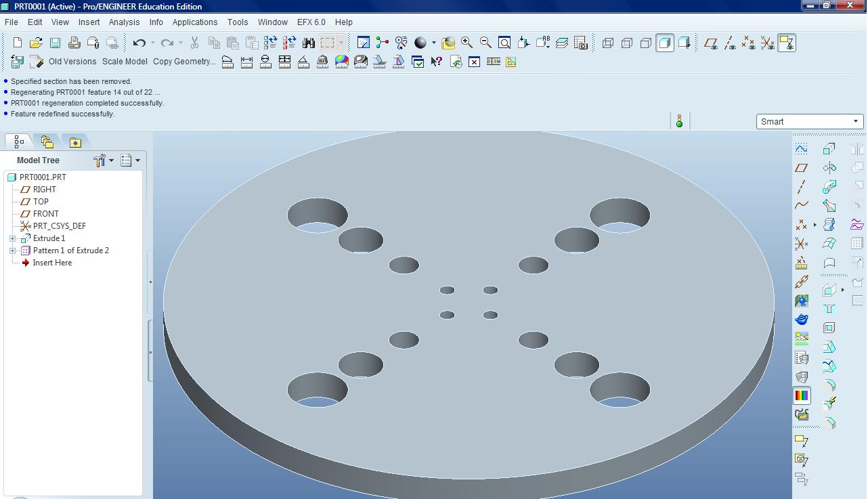Open the angle measure icon
Image resolution: width=868 pixels, height=499 pixels.
point(304,62)
